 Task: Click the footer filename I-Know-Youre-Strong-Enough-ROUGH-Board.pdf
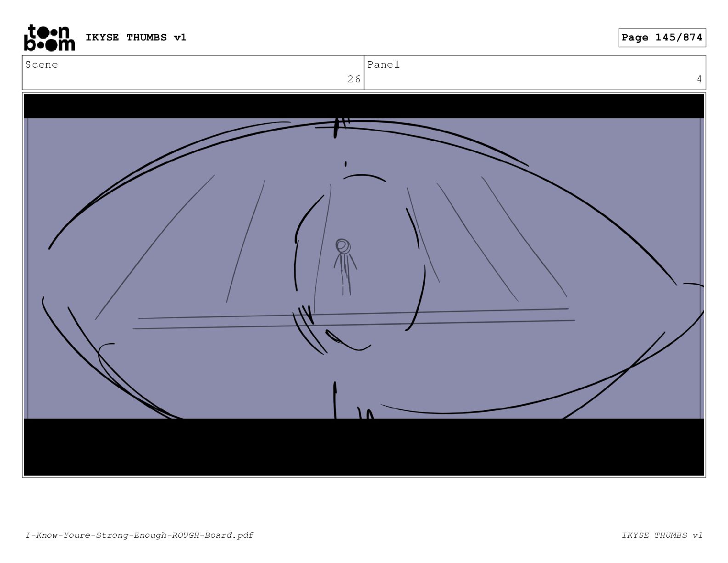click(139, 535)
